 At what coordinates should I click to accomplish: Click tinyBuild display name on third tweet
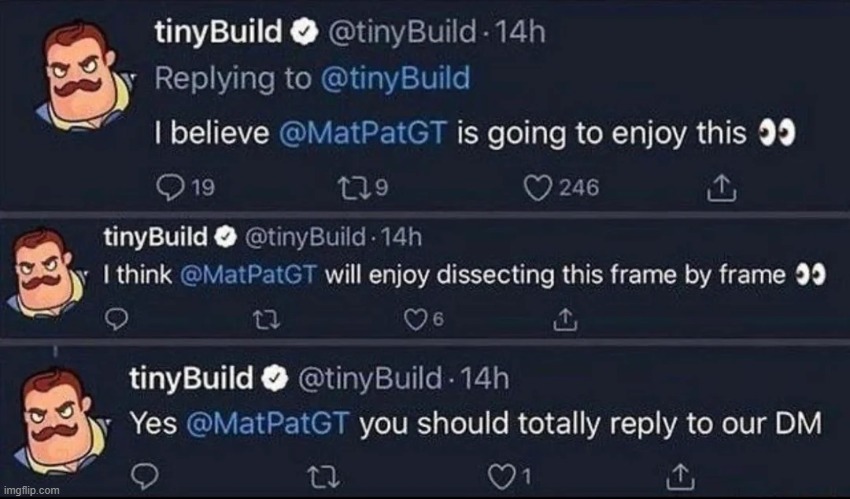191,378
